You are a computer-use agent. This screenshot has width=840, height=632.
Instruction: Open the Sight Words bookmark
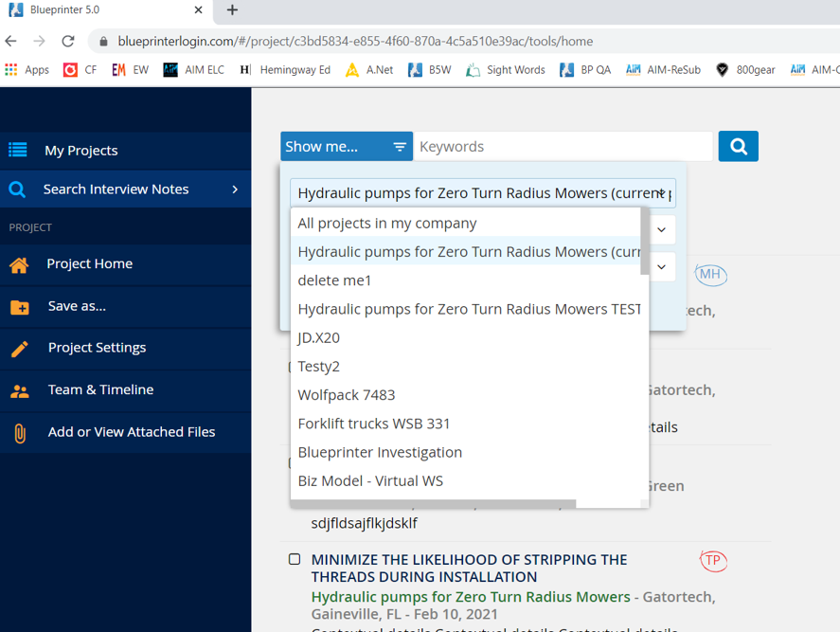pos(505,70)
